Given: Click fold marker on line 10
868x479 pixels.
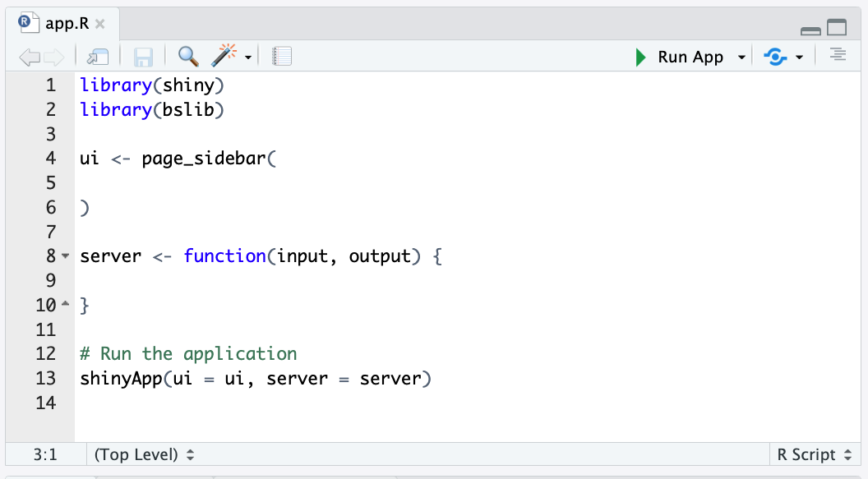Looking at the screenshot, I should coord(65,304).
